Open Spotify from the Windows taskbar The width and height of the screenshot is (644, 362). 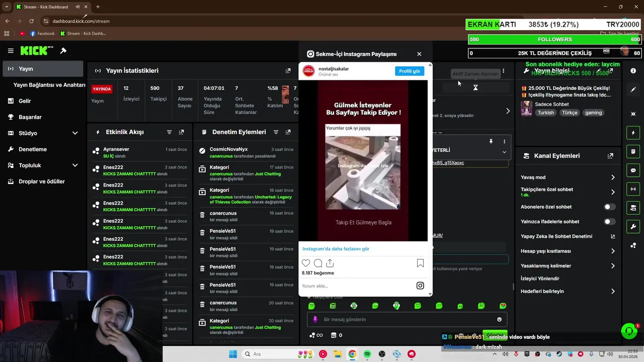coord(367,354)
